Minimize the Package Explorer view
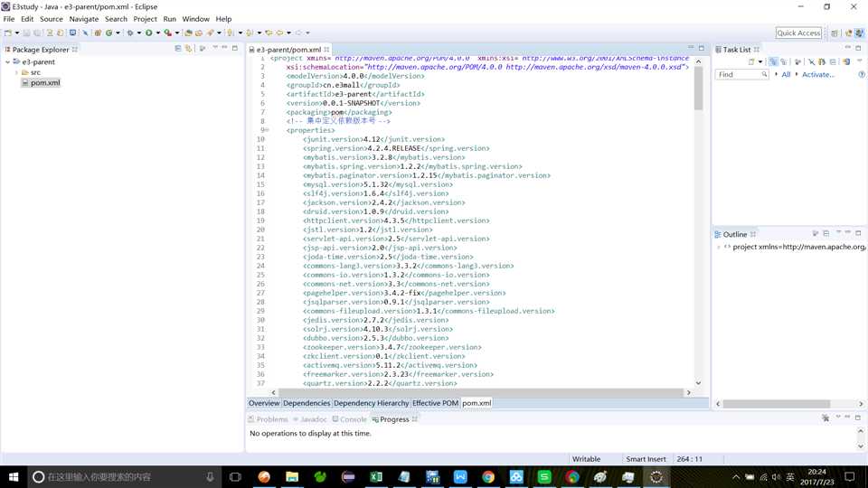The width and height of the screenshot is (868, 488). 225,48
